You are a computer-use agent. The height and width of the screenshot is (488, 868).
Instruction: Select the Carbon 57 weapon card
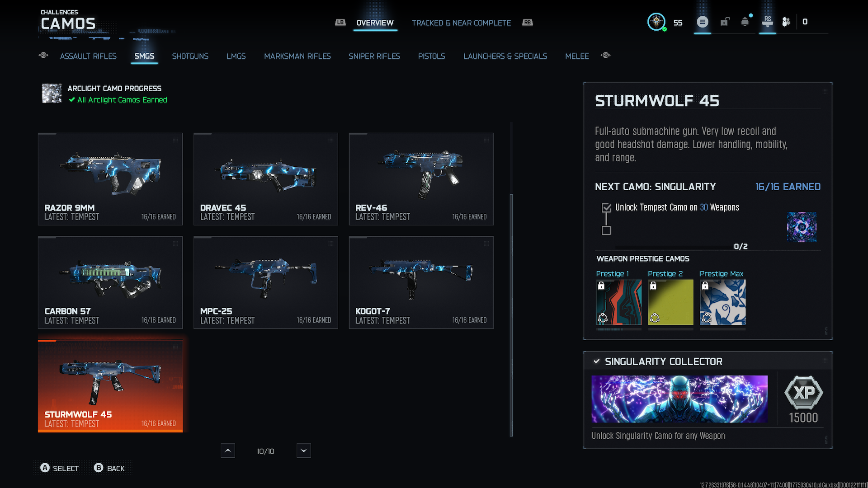110,282
